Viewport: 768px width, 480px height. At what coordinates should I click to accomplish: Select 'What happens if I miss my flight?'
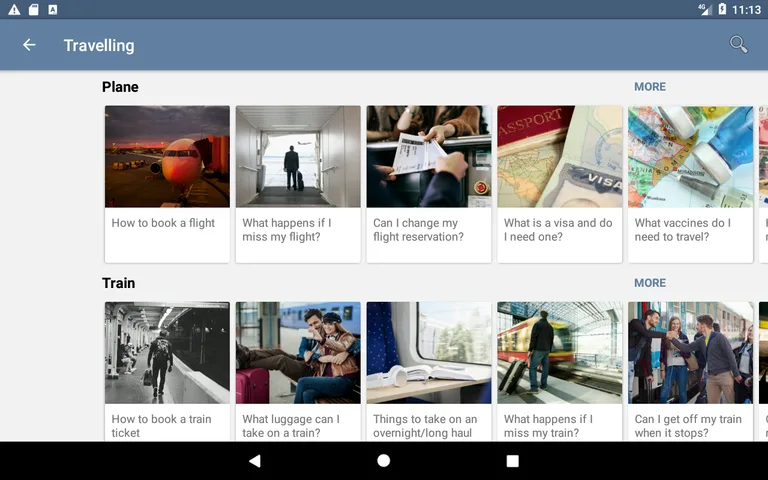point(287,230)
